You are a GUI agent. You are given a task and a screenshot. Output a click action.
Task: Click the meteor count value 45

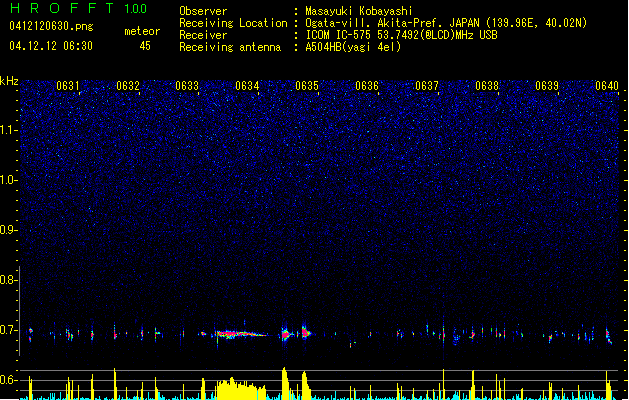145,46
